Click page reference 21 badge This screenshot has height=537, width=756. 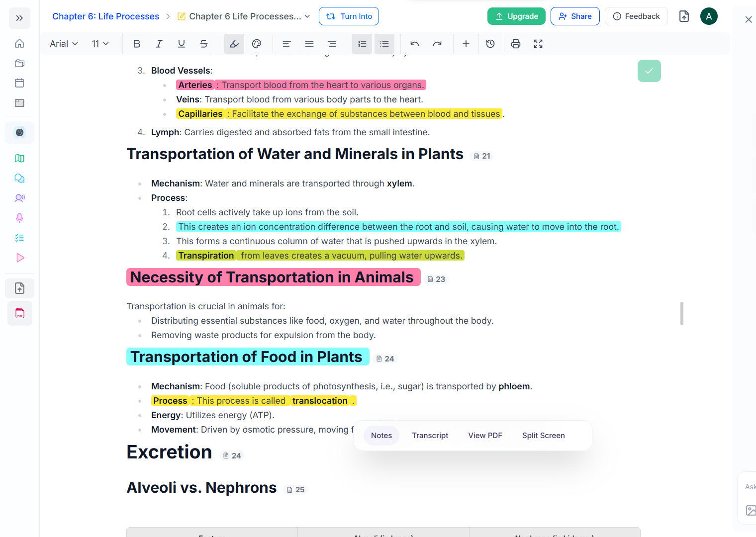[x=482, y=156]
